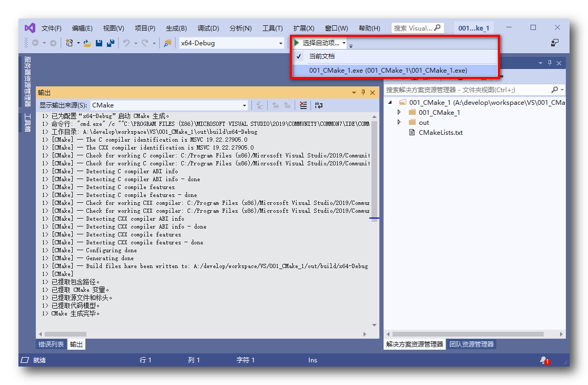Click the navigate forward arrow icon
The image size is (588, 385).
[53, 43]
